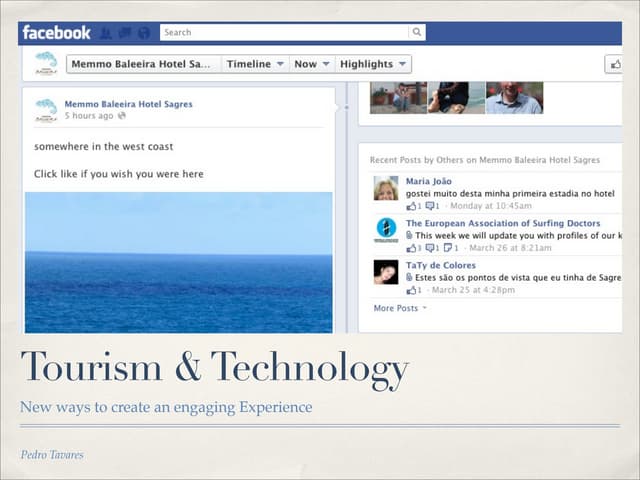
Task: Click the search magnifier icon
Action: pyautogui.click(x=417, y=32)
